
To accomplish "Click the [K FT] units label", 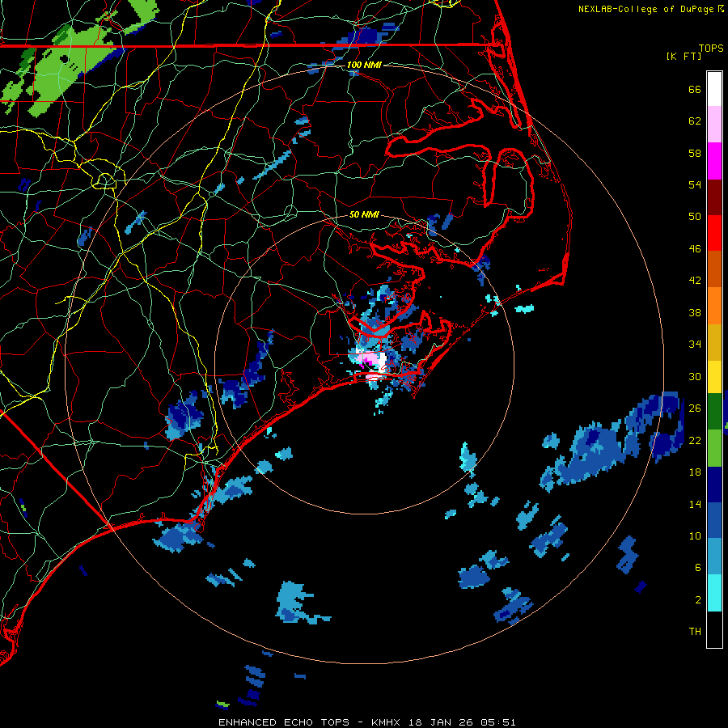I will pos(684,56).
